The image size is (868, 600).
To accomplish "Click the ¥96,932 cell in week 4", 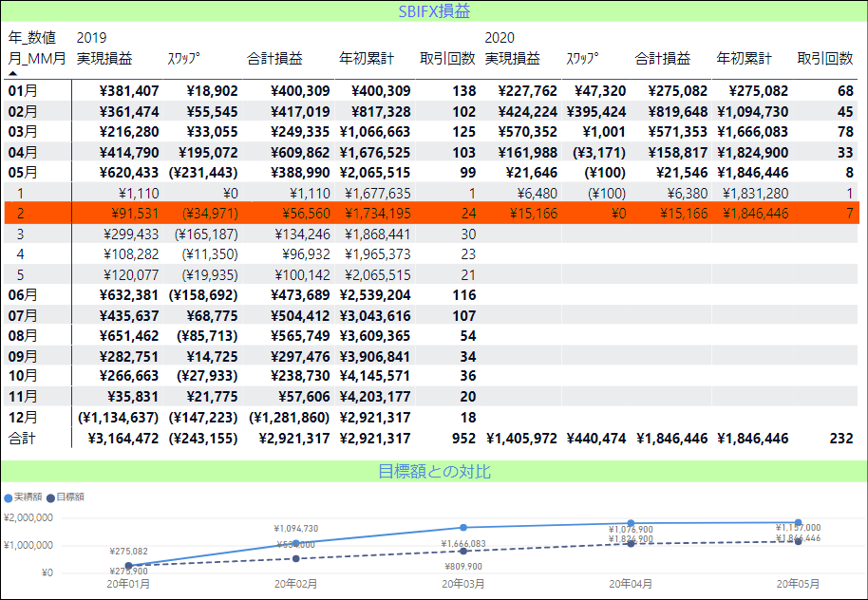I will [x=306, y=254].
